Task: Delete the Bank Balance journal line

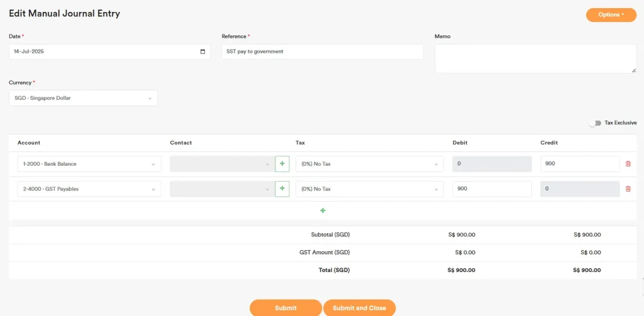Action: (628, 164)
